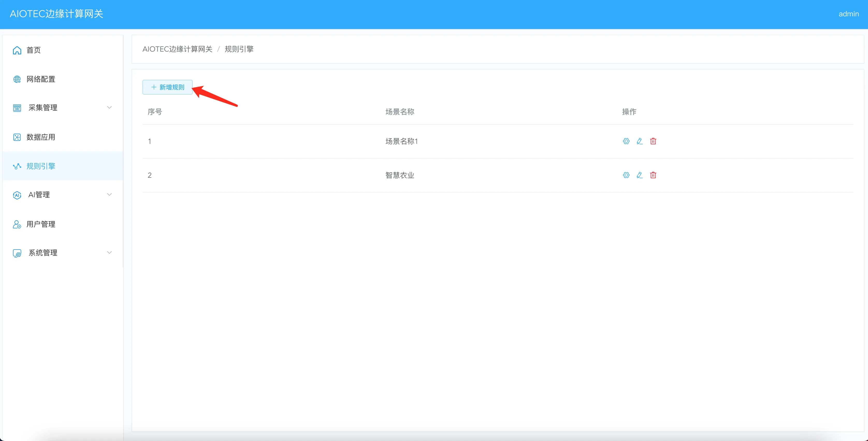Select 规则引擎 in the sidebar
This screenshot has height=441, width=868.
41,166
